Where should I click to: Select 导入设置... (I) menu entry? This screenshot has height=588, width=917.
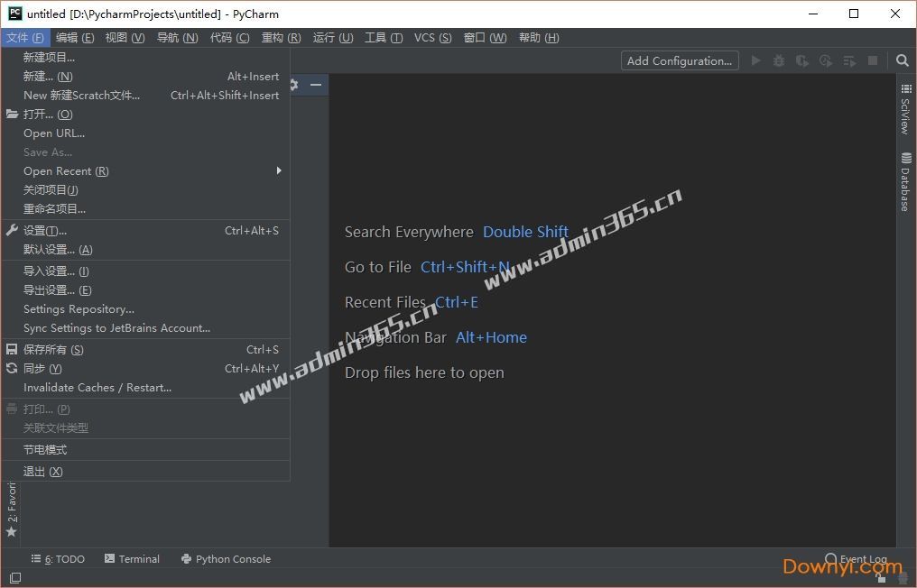pyautogui.click(x=145, y=271)
